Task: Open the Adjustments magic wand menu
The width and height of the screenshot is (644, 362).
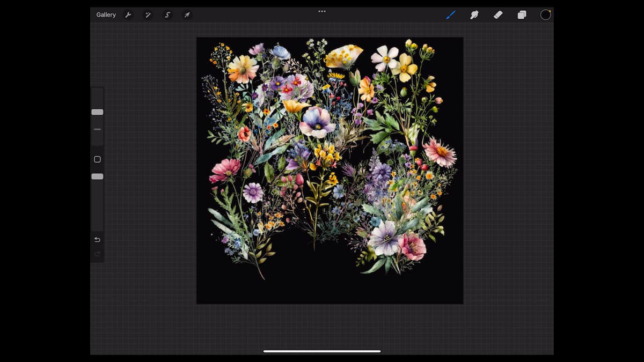Action: coord(148,15)
